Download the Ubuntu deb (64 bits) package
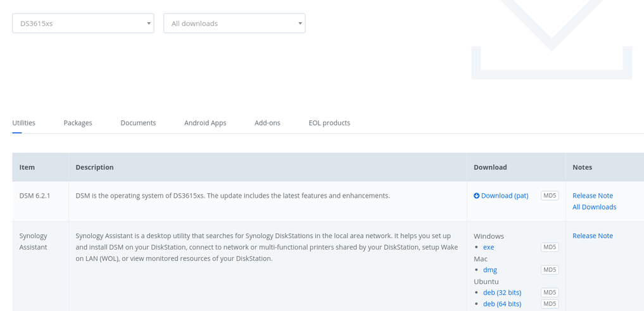644x311 pixels. point(502,304)
